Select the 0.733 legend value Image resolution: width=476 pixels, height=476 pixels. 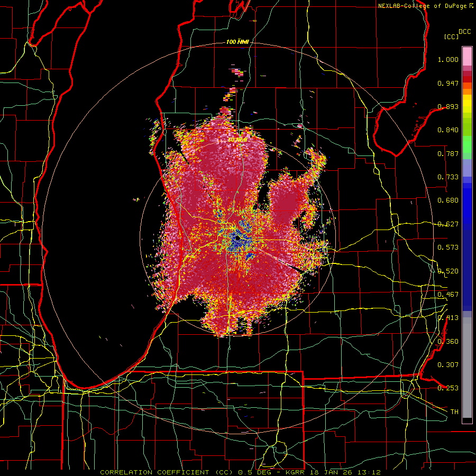pos(448,177)
